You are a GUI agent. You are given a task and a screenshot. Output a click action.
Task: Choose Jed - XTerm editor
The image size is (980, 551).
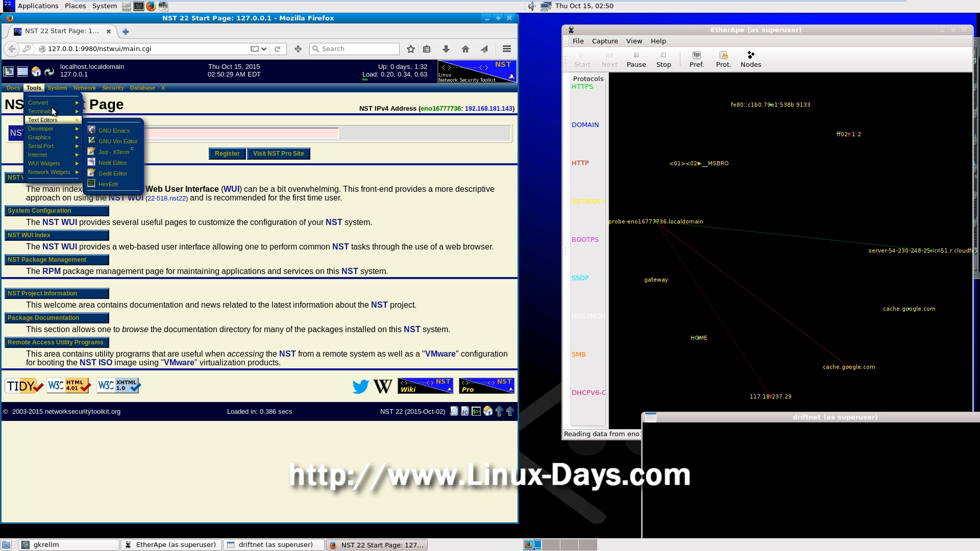[x=113, y=152]
